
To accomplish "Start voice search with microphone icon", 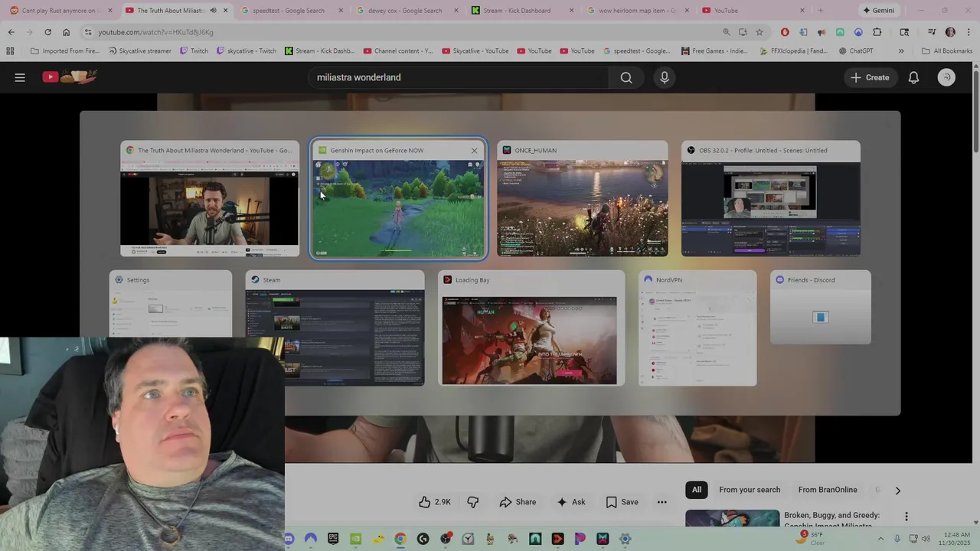I will pyautogui.click(x=665, y=77).
